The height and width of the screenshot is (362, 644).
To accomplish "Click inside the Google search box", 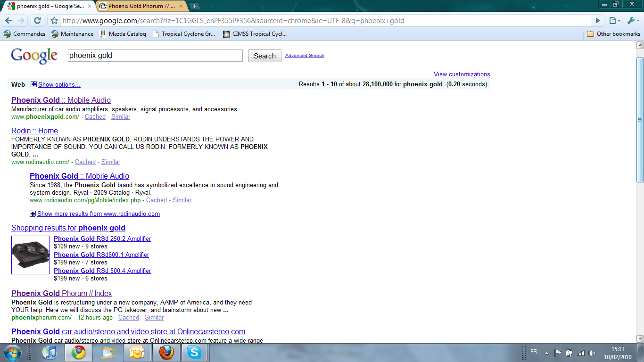I will 155,56.
